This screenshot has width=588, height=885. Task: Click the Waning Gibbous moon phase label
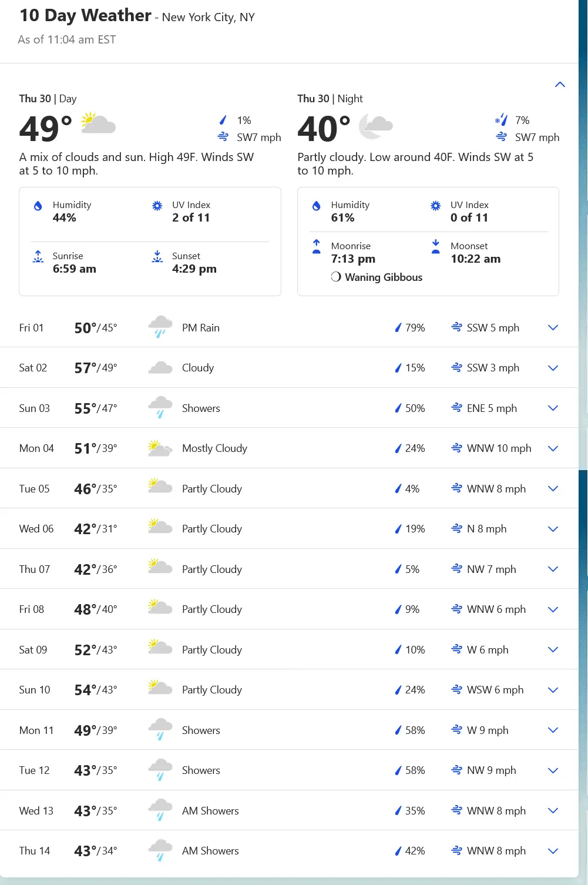click(x=383, y=277)
